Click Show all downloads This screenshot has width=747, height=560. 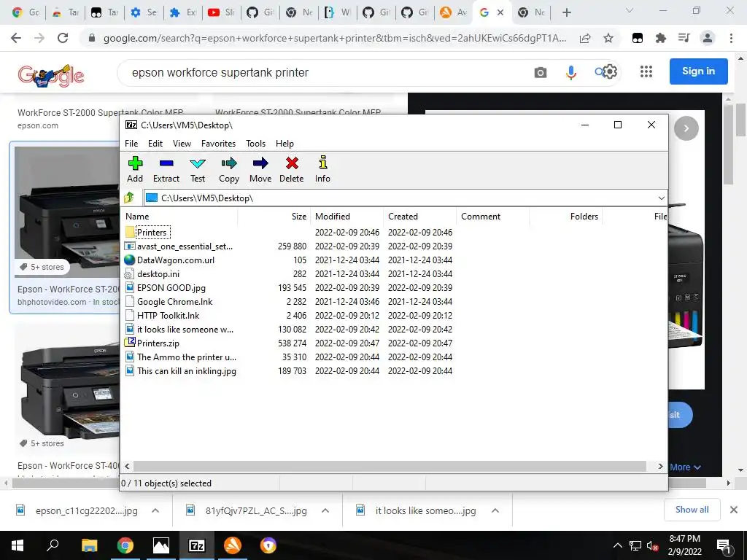(692, 510)
